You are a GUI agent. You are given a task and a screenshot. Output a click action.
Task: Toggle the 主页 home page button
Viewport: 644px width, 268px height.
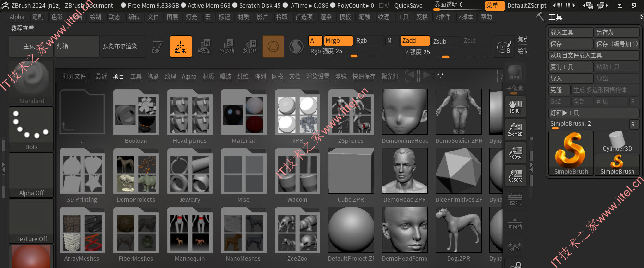[x=31, y=47]
